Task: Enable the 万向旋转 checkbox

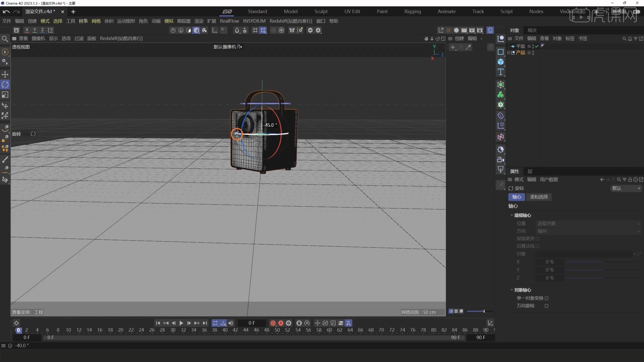Action: (547, 306)
